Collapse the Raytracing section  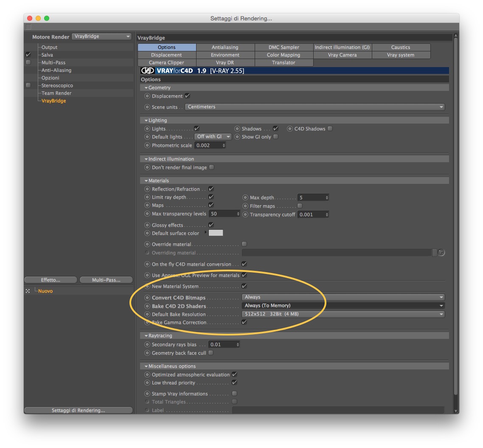146,336
